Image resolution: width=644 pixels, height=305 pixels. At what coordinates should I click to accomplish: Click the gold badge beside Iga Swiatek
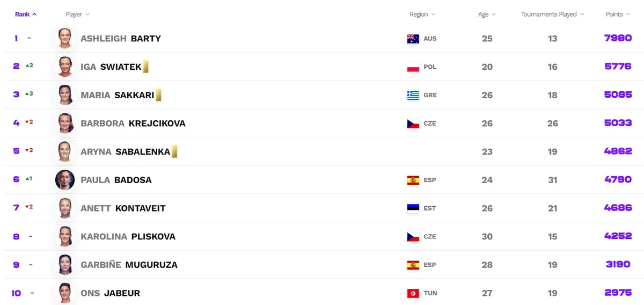(145, 67)
